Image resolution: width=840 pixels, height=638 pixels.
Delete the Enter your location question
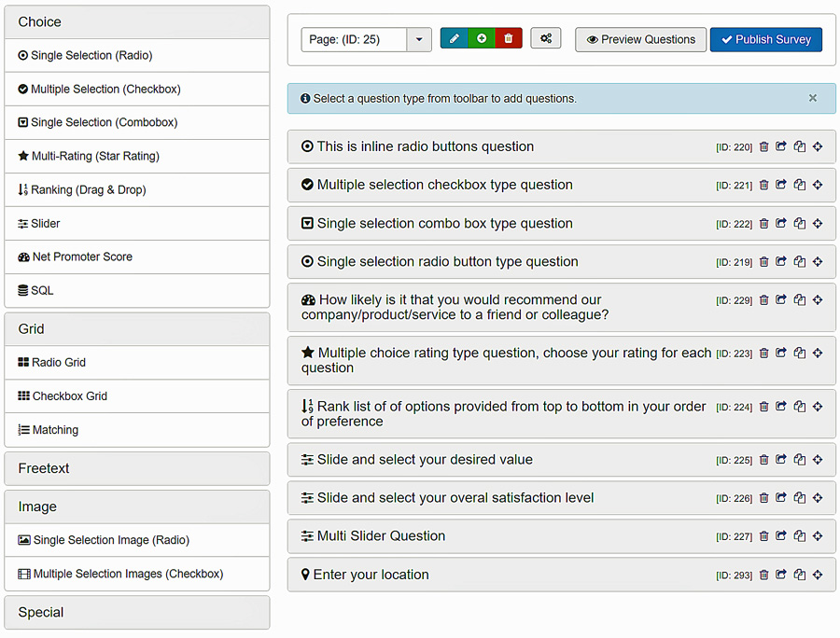[763, 575]
